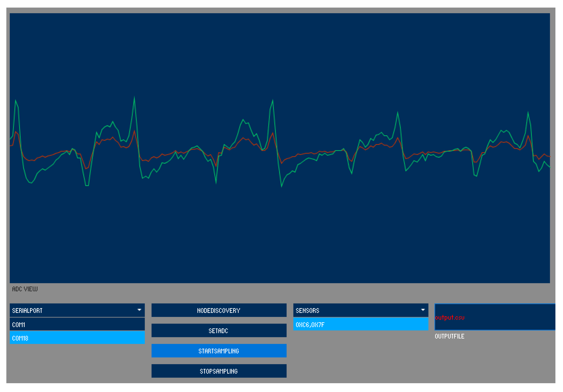
Task: Click the second tall green peak from the left
Action: coord(134,98)
